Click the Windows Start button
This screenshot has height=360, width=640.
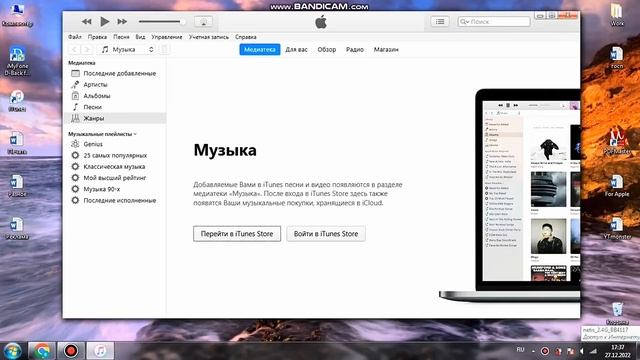point(13,351)
